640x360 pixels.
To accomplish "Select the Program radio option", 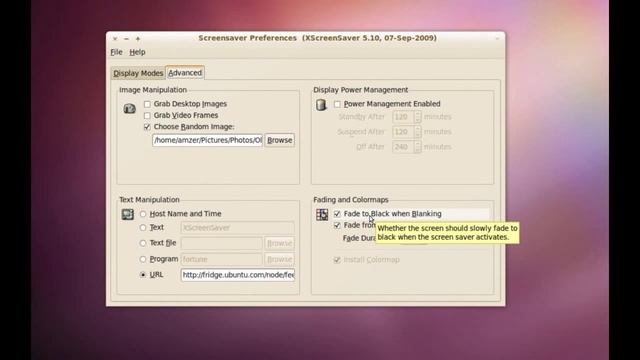I will point(143,259).
